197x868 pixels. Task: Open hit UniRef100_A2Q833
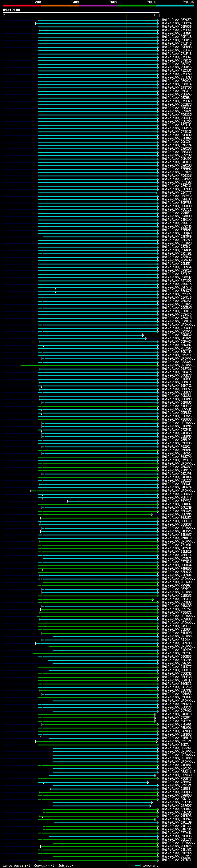(x=177, y=419)
